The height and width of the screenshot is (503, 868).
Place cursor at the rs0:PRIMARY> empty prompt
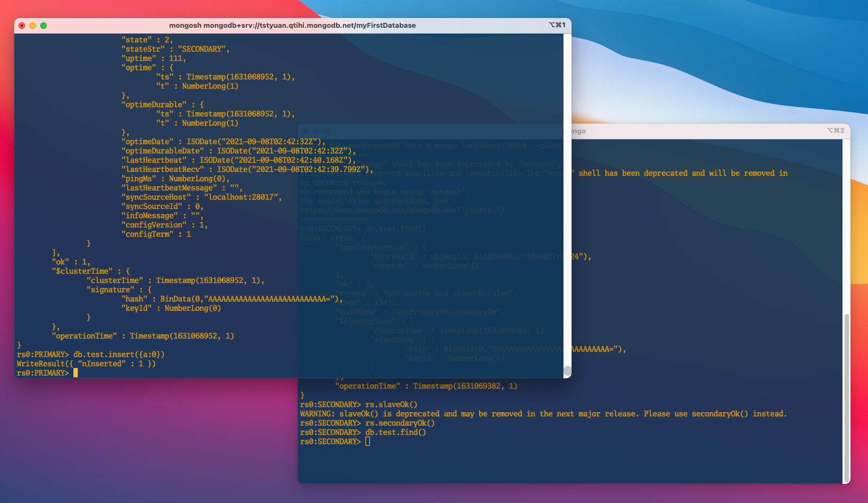click(x=76, y=373)
